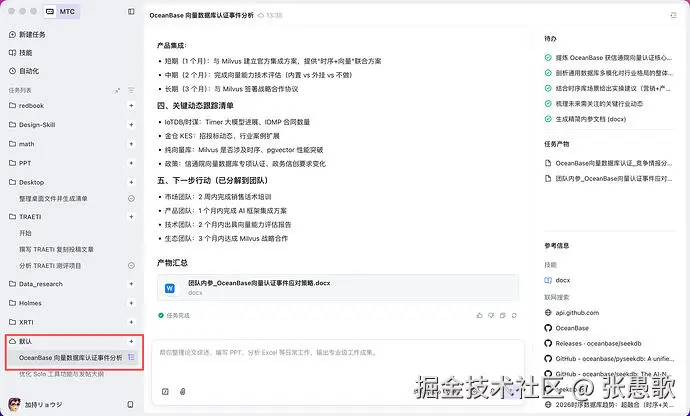This screenshot has height=416, width=690.
Task: Open task 分析 TRAETI 测评项目
Action: pyautogui.click(x=50, y=265)
